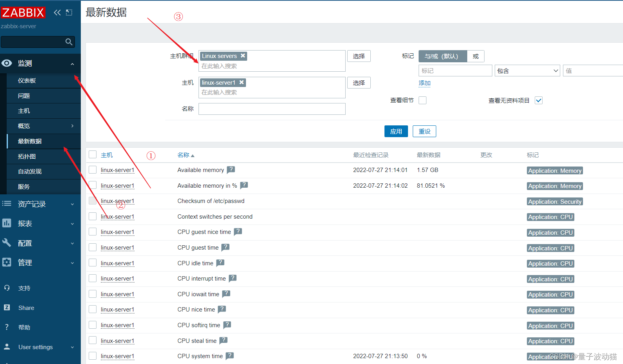Click the 资产记录 list icon
Image resolution: width=623 pixels, height=364 pixels.
click(7, 203)
